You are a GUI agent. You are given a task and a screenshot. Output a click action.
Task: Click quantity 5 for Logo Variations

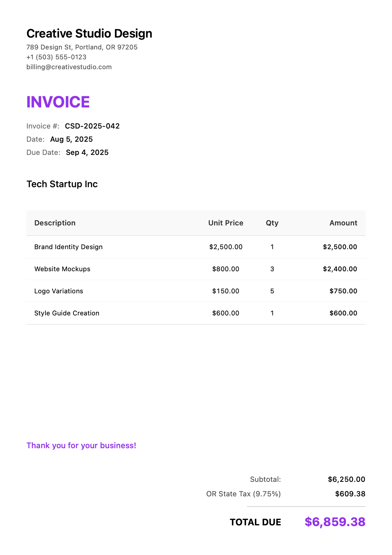coord(272,291)
